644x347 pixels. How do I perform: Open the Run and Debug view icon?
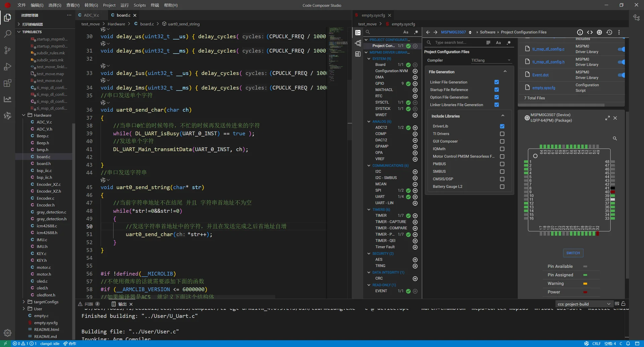[7, 67]
